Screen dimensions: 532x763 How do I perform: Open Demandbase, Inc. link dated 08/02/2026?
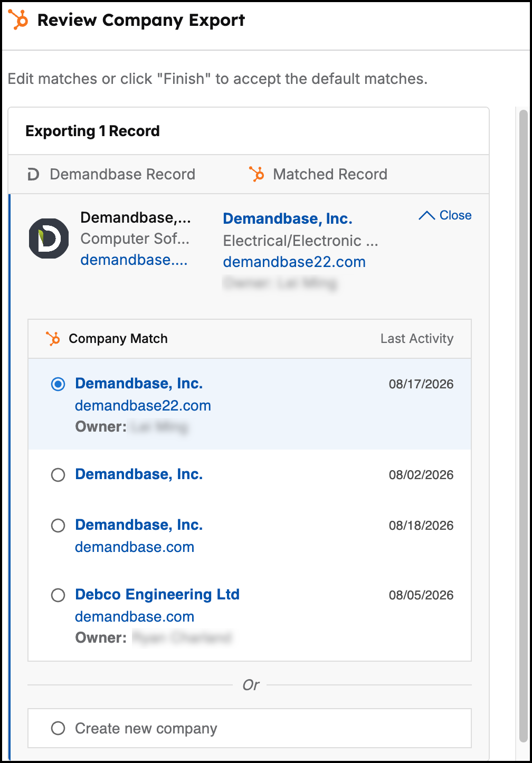coord(139,474)
